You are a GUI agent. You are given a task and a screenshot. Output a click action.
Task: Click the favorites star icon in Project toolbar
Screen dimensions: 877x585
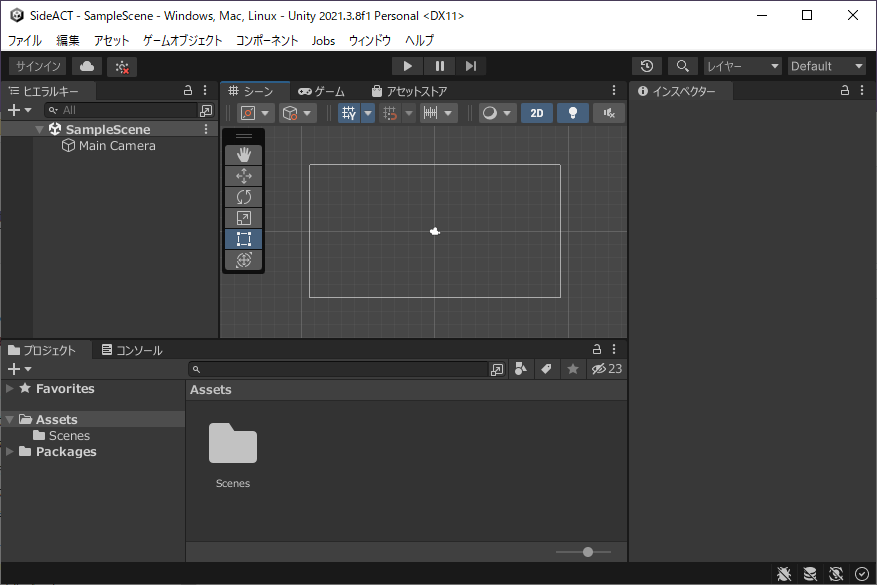573,369
